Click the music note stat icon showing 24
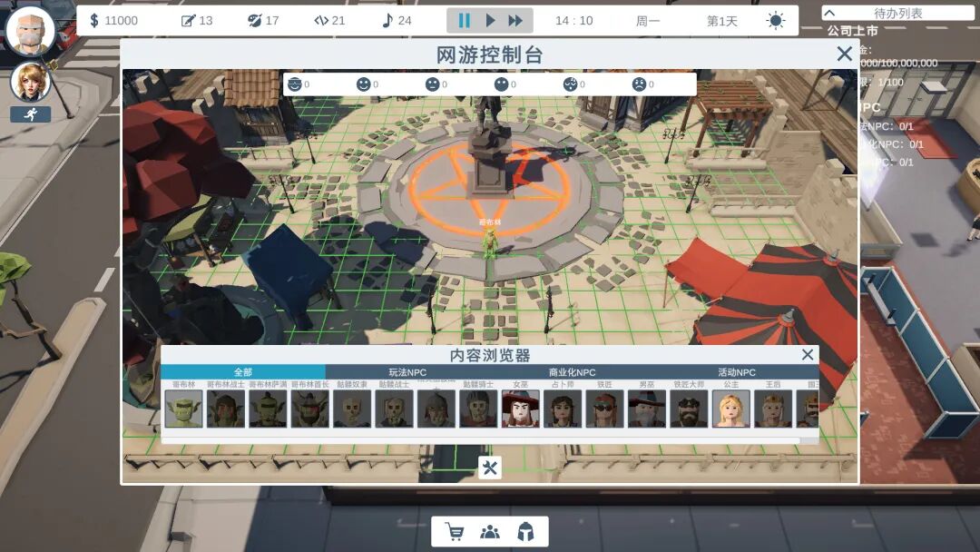This screenshot has height=552, width=980. point(388,18)
